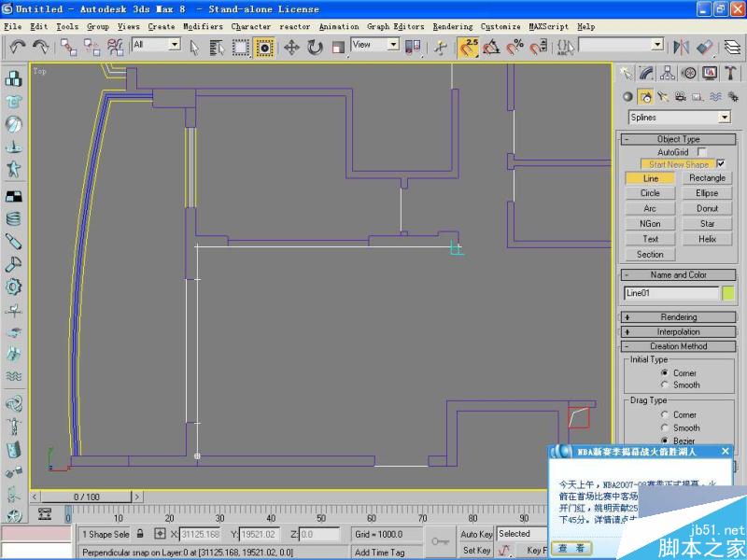The height and width of the screenshot is (560, 747).
Task: Click the Mirror tool icon
Action: [x=681, y=47]
